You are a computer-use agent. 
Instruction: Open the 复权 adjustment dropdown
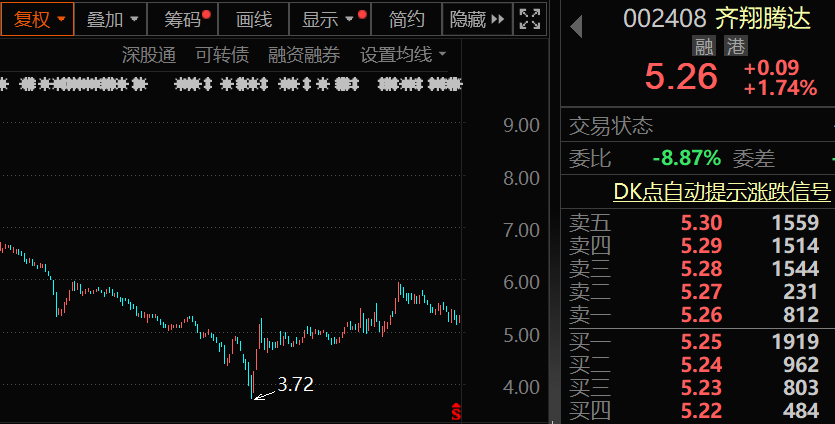(x=40, y=19)
